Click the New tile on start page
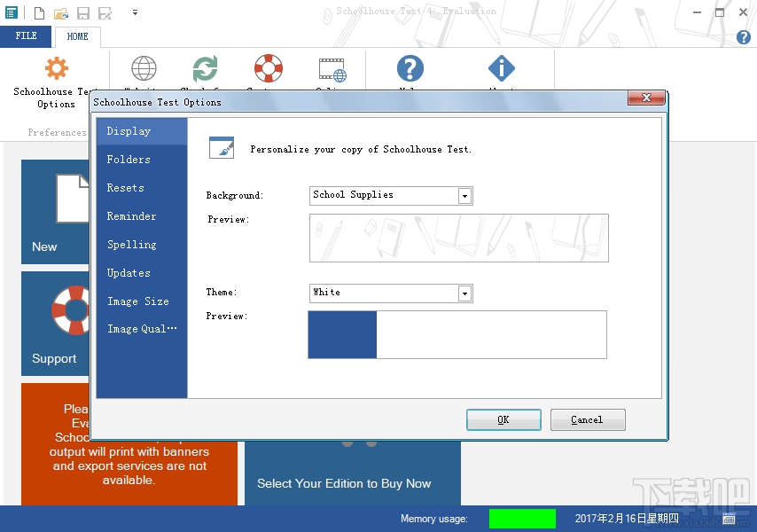Viewport: 757px width, 532px height. point(55,212)
